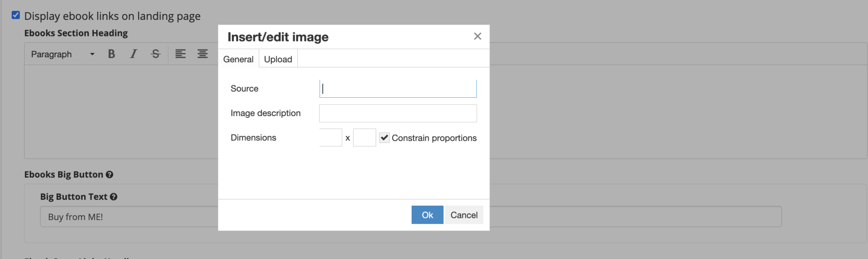The image size is (868, 259).
Task: Apply italic formatting in the editor toolbar
Action: click(133, 54)
